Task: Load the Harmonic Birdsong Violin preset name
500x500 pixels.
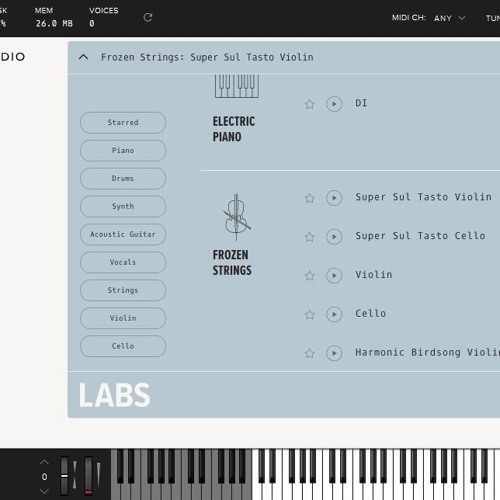Action: point(427,352)
